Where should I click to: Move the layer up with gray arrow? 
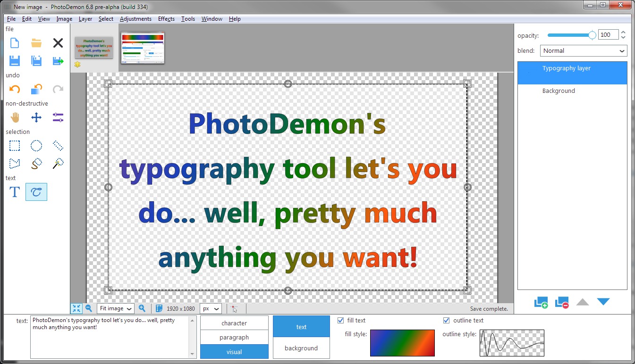tap(583, 302)
